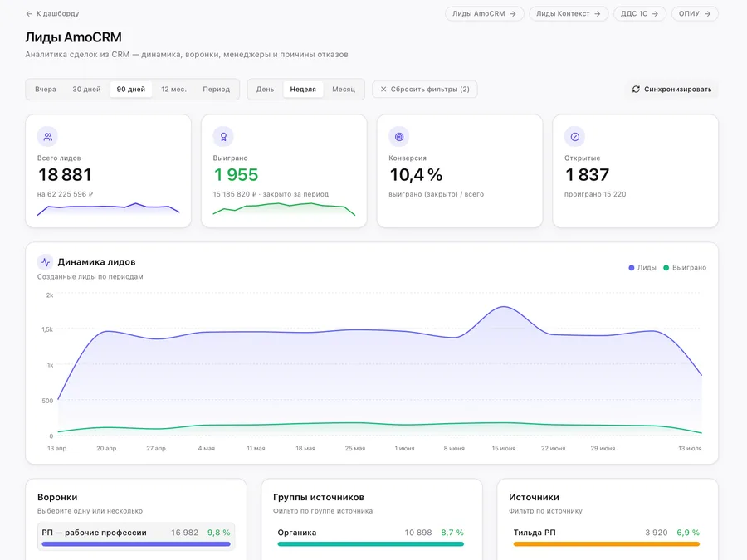Viewport: 747px width, 560px height.
Task: Go back via К дашборду link
Action: pyautogui.click(x=52, y=14)
